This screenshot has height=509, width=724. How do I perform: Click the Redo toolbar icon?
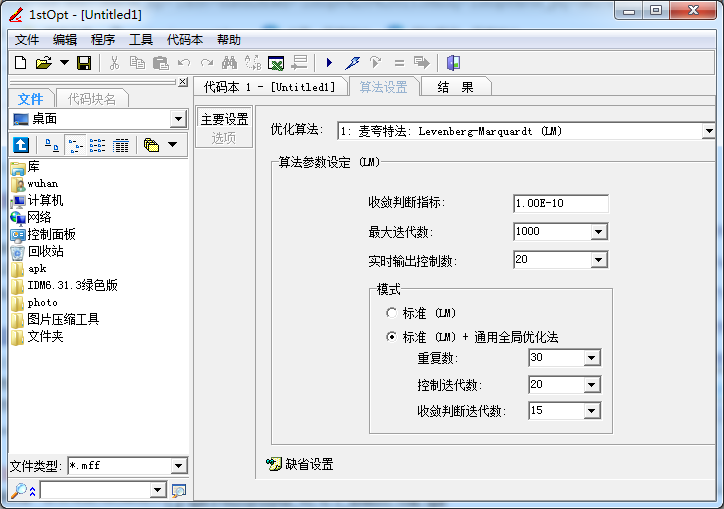(x=206, y=62)
